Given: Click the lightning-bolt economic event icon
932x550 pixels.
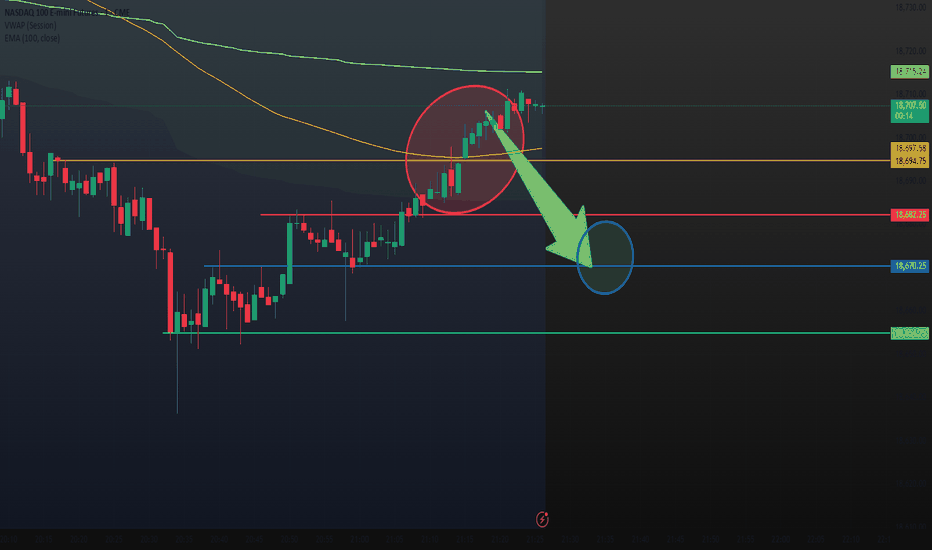Looking at the screenshot, I should [x=542, y=519].
